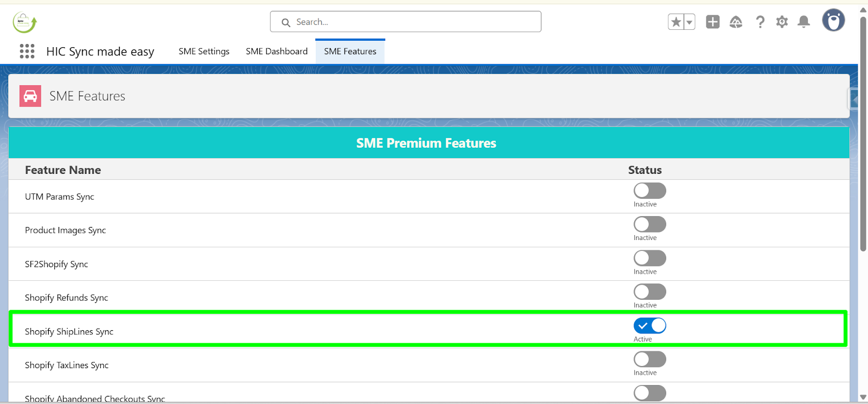The image size is (868, 404).
Task: Click the favorites star icon
Action: click(676, 22)
